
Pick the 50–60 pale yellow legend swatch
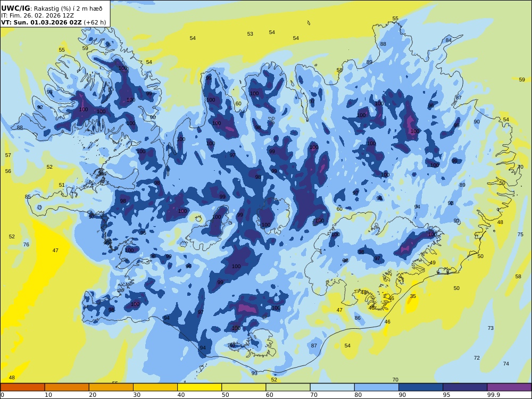click(x=244, y=387)
